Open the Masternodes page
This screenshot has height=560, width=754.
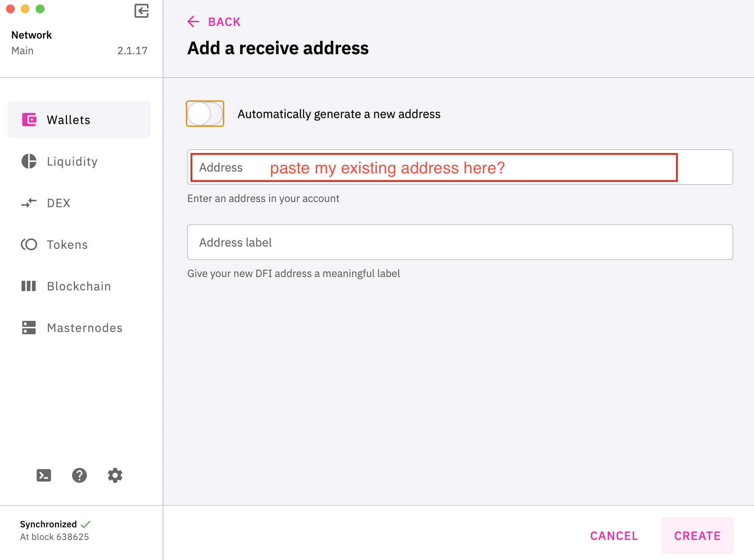tap(79, 328)
